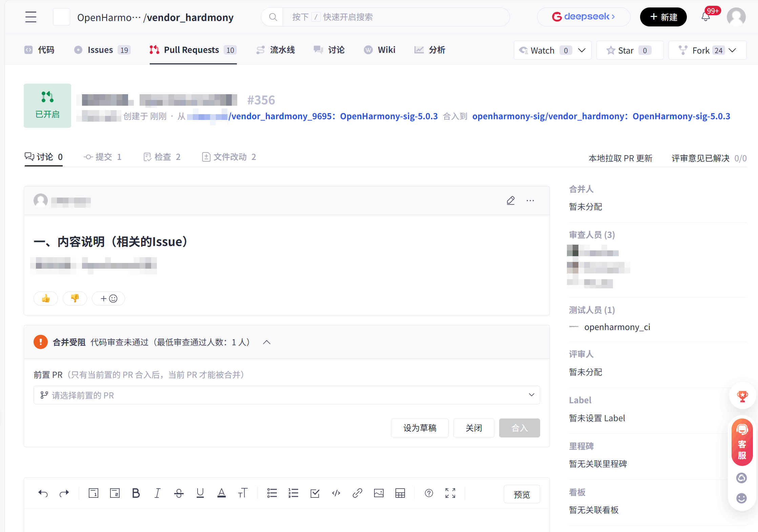Screen dimensions: 758x532
Task: Insert a code block
Action: [336, 493]
